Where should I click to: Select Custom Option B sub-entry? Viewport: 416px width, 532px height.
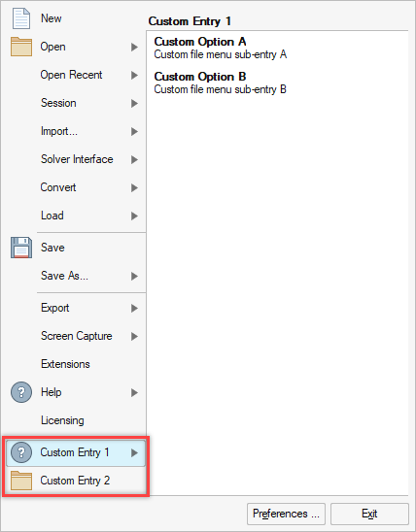(x=221, y=83)
